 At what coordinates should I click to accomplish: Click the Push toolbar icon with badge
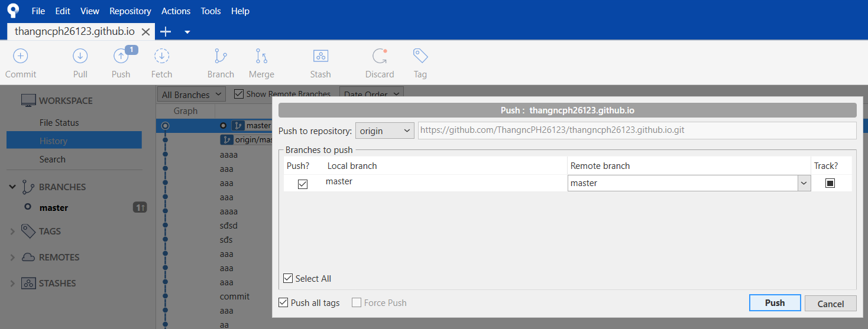[121, 56]
